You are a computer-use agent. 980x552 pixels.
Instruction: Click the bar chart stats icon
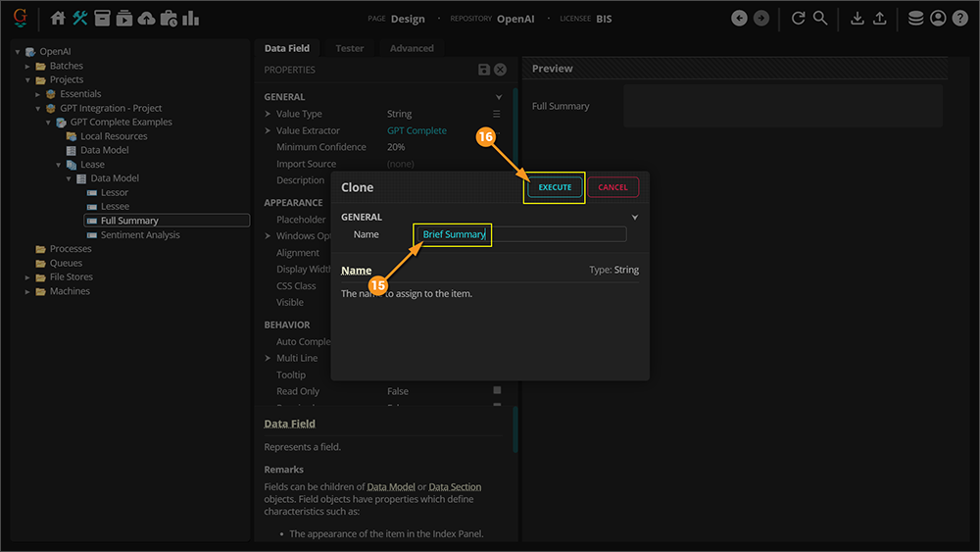coord(191,18)
